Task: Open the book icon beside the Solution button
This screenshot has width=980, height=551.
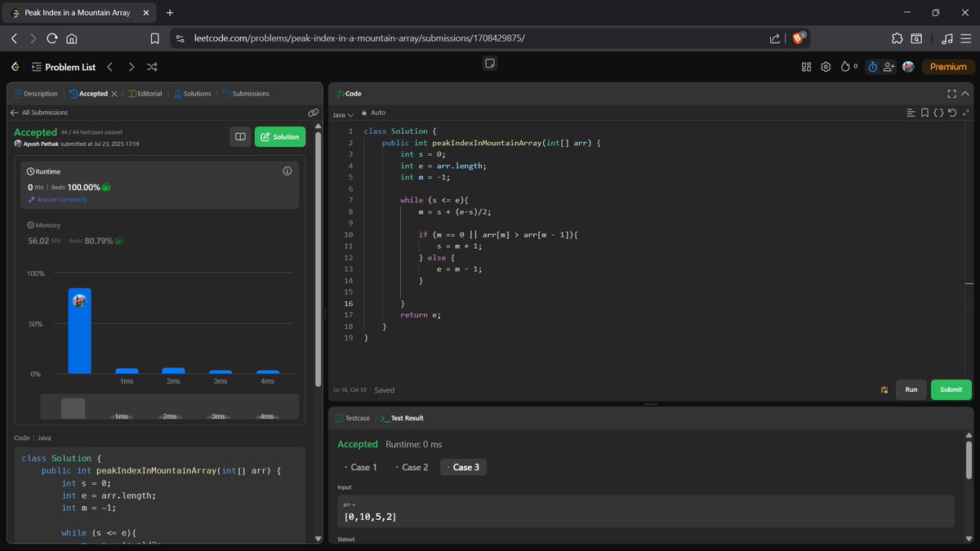Action: point(240,136)
